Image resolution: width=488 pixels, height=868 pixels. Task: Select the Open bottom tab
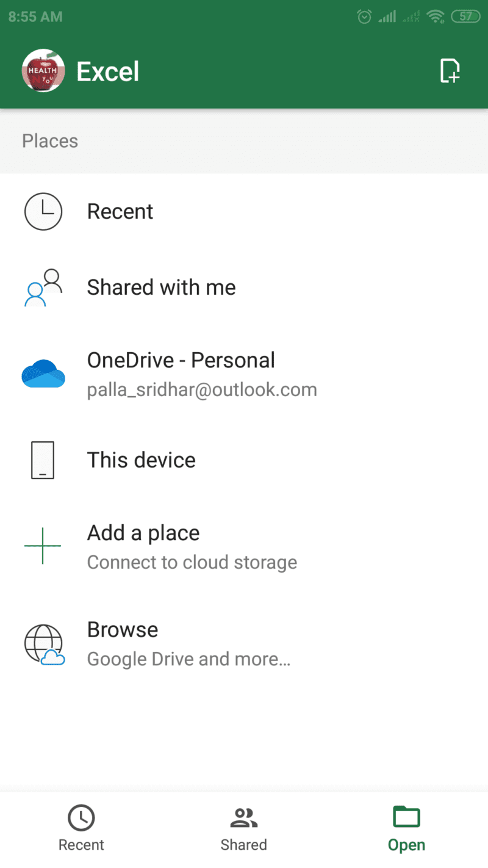tap(407, 829)
